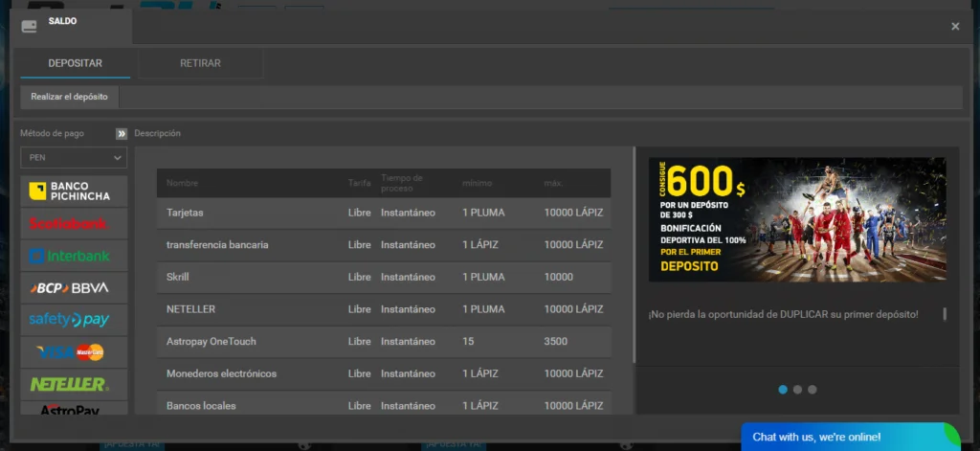Switch to the RETIRAR tab

coord(201,64)
